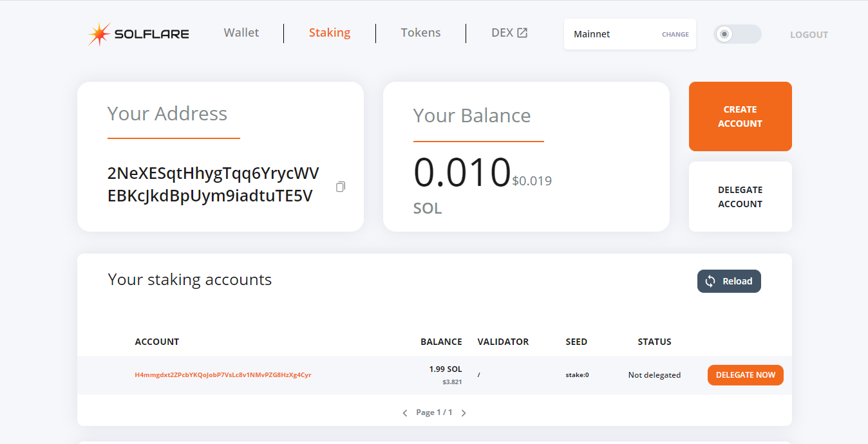Click the ACCOUNT column header
Viewport: 868px width, 444px height.
[x=157, y=342]
